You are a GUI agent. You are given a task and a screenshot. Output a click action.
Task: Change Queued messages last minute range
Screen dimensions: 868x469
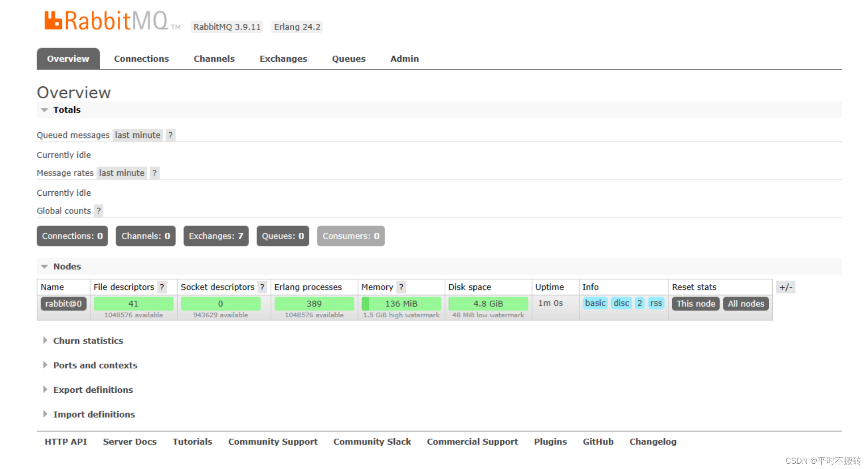coord(138,135)
